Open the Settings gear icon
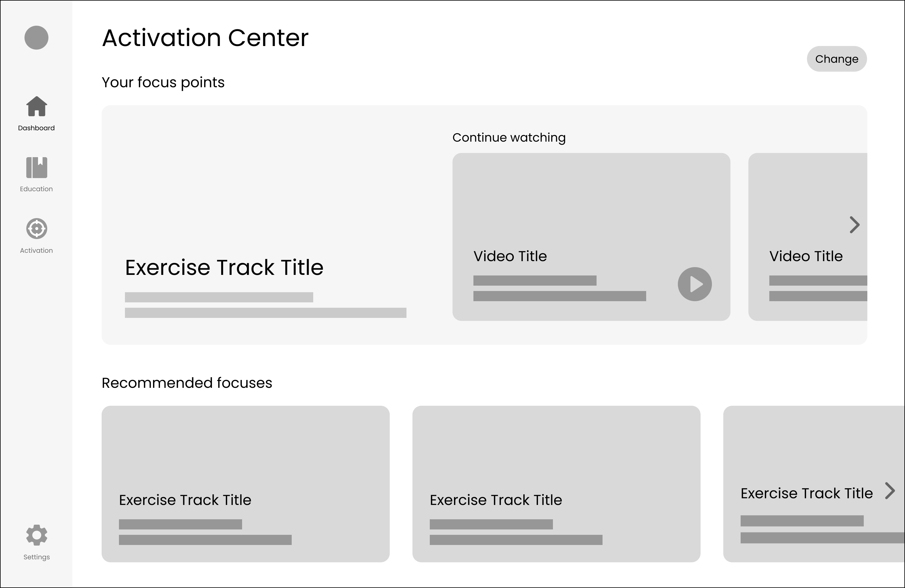Screen dimensions: 905x588 (36, 535)
